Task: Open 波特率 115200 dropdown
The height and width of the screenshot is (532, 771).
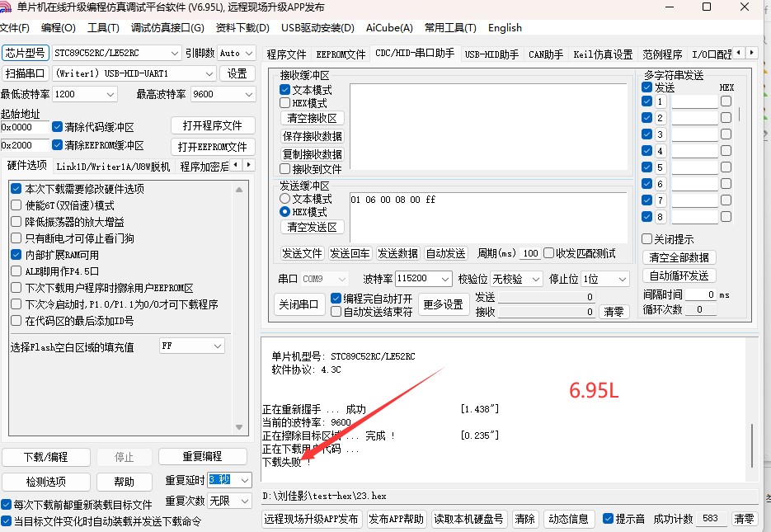Action: (423, 279)
